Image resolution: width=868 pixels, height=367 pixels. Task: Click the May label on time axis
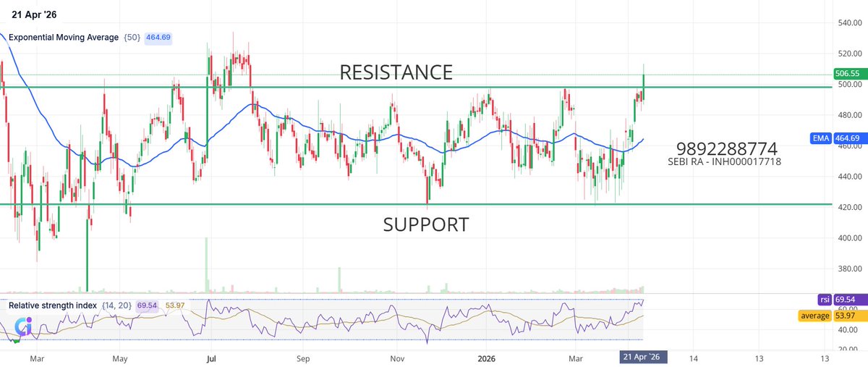click(x=121, y=358)
